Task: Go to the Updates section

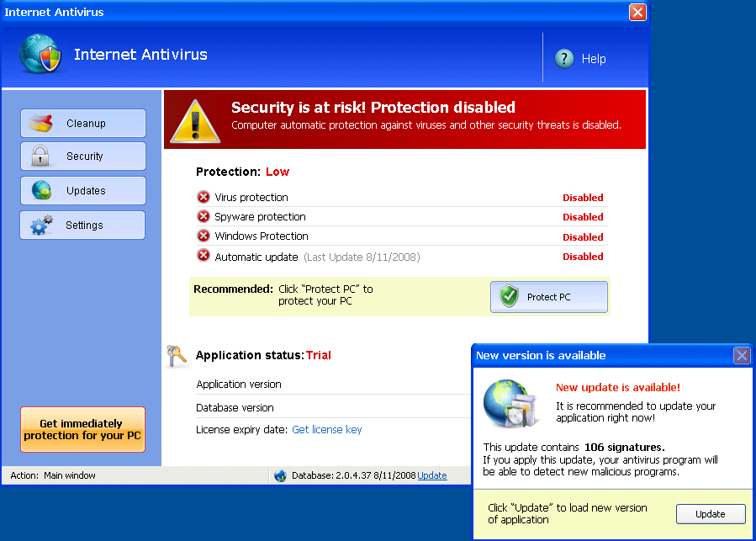Action: click(83, 191)
